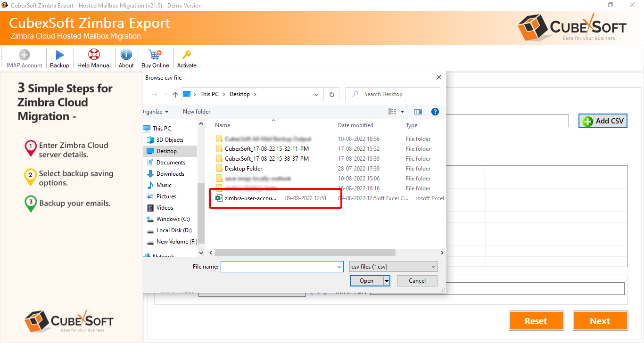Click the CSV path field beside Add CSV
This screenshot has height=343, width=644.
[x=508, y=121]
